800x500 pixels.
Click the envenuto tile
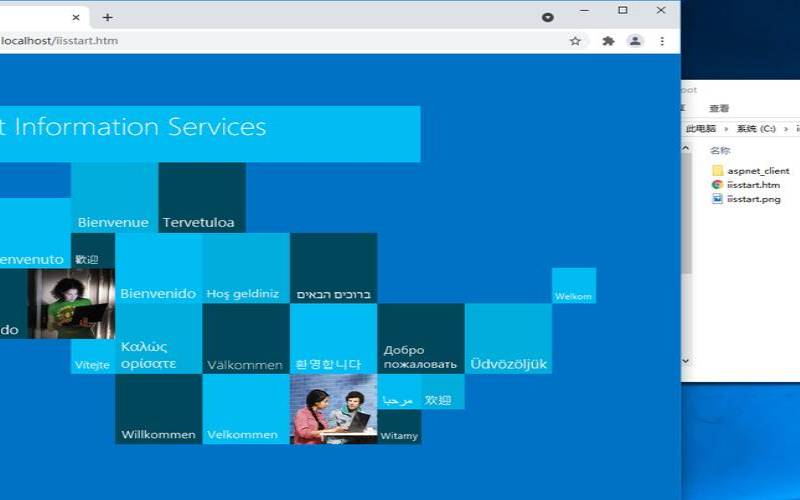tap(35, 233)
